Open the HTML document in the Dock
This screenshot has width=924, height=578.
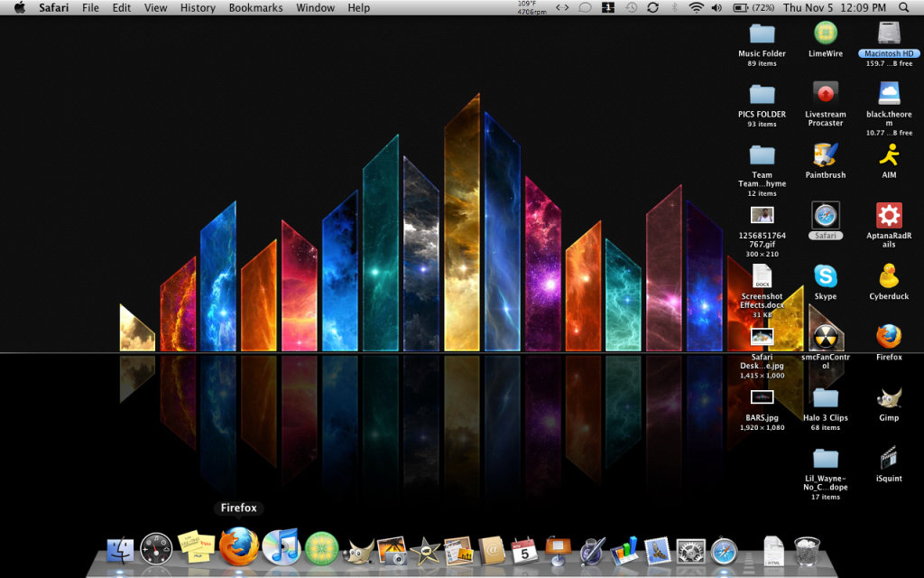(773, 551)
